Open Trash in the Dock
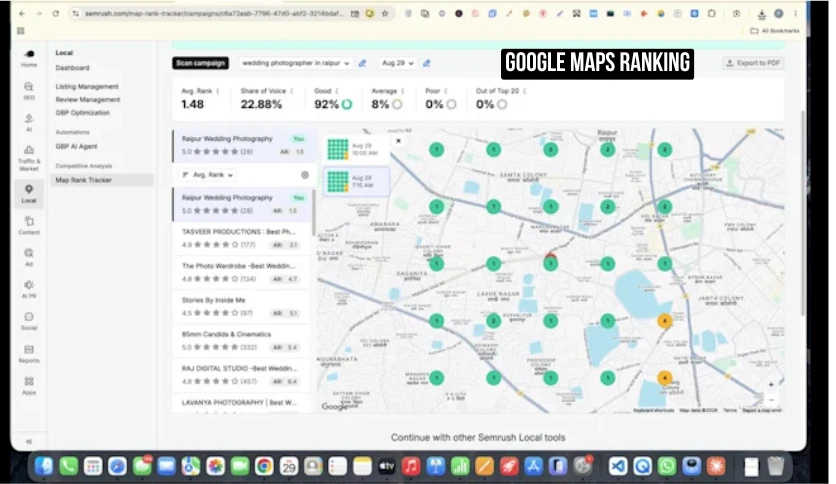 click(x=776, y=466)
